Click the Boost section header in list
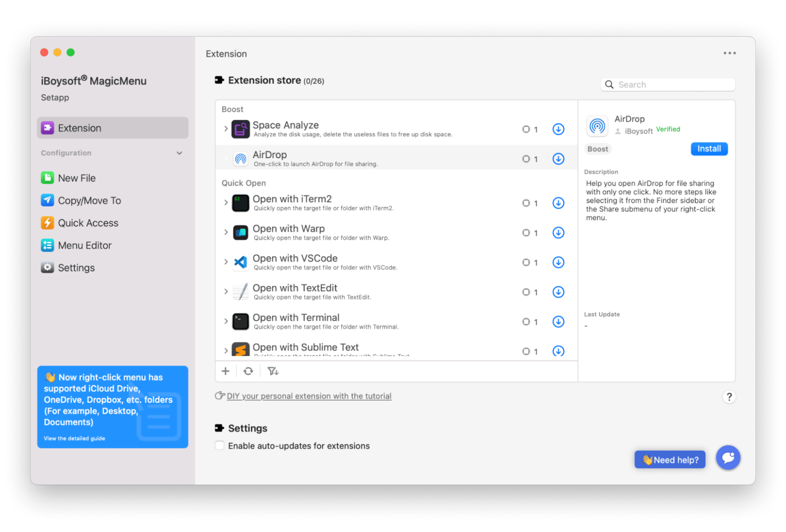786x532 pixels. tap(232, 109)
